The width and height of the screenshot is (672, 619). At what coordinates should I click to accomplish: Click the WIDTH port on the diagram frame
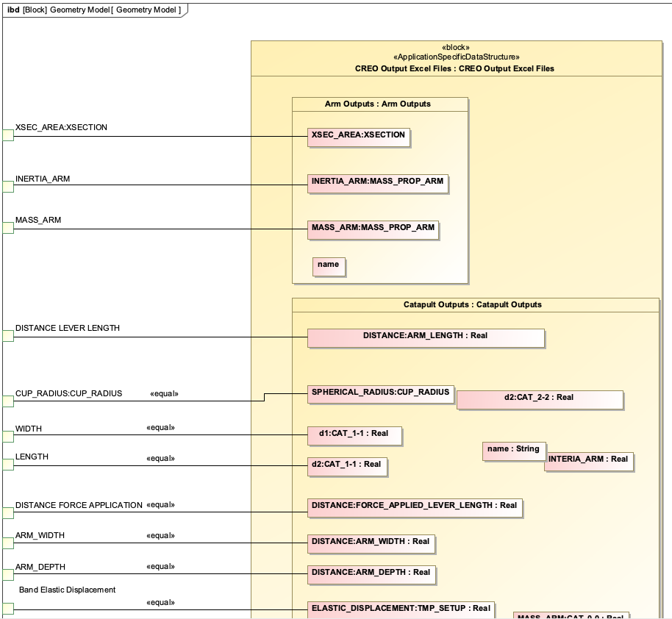pos(8,436)
